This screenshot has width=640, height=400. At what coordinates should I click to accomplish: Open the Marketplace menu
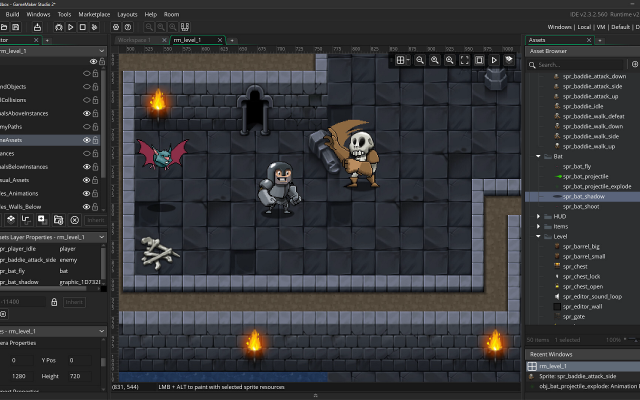click(x=94, y=14)
